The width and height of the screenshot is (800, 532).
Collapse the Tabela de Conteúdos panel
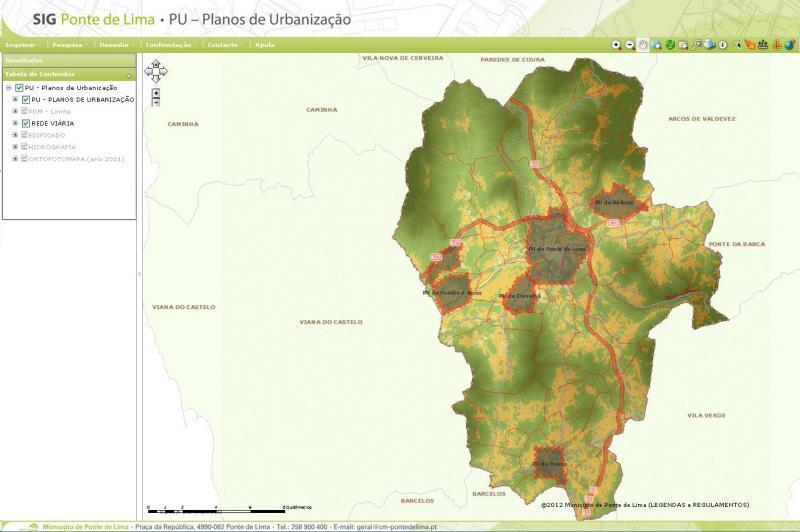pyautogui.click(x=129, y=74)
